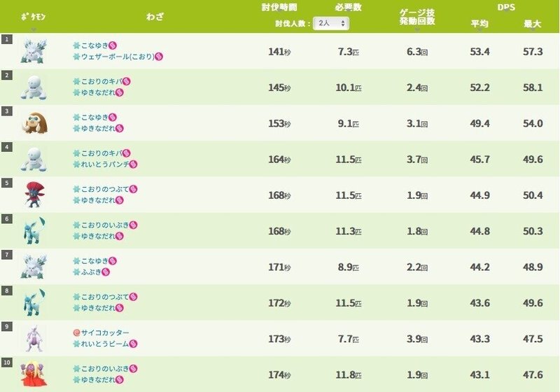The image size is (560, 392).
Task: Click ice type icon beside ウェザーボール(こおり)
Action: [76, 57]
